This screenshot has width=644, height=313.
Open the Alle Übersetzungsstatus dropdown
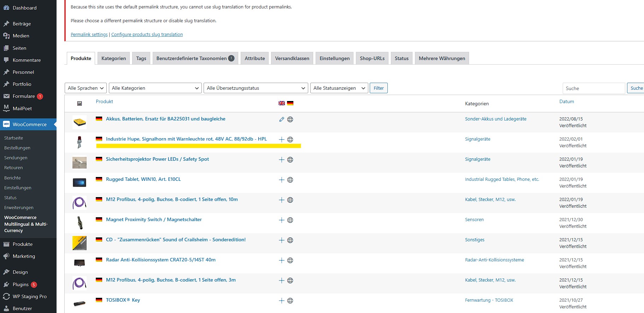256,88
